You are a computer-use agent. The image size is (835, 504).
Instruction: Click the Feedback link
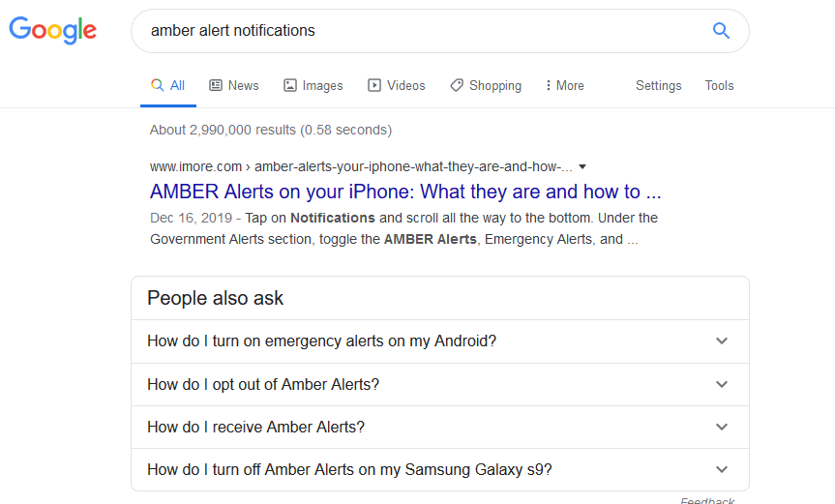click(707, 501)
